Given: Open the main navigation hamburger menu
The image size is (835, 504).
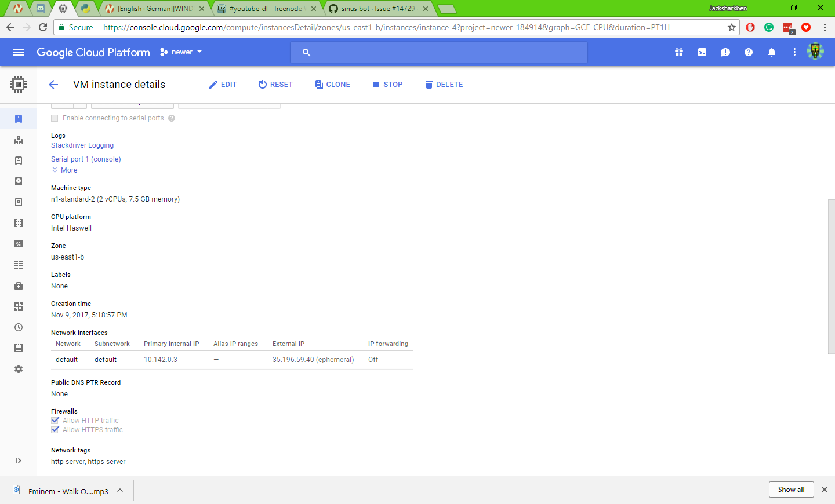Looking at the screenshot, I should coord(19,52).
